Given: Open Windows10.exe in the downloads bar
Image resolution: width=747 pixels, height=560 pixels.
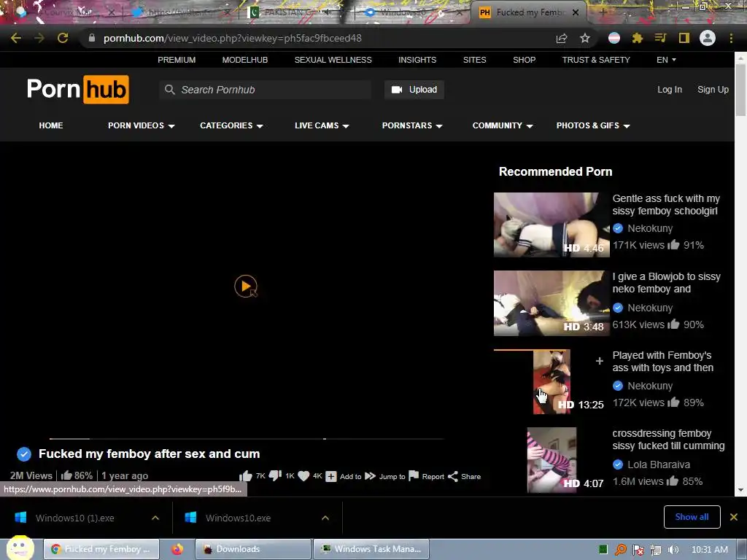Looking at the screenshot, I should coord(239,518).
